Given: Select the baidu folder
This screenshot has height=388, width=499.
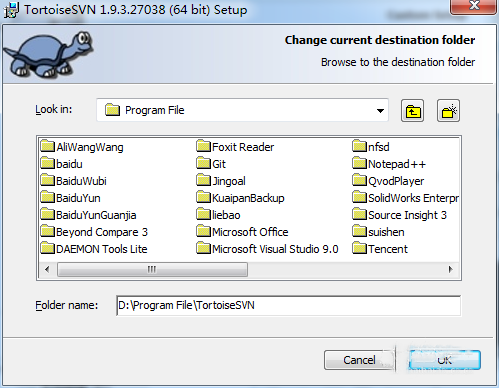Looking at the screenshot, I should point(62,164).
